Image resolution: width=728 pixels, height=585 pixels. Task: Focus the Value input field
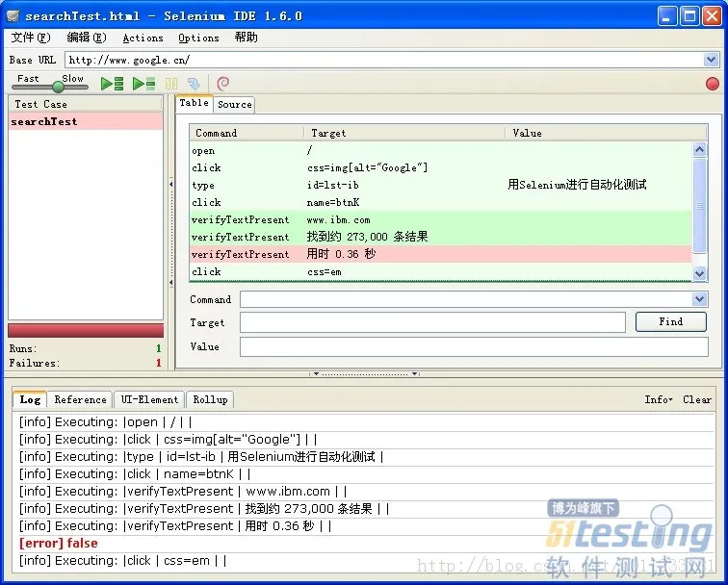474,346
